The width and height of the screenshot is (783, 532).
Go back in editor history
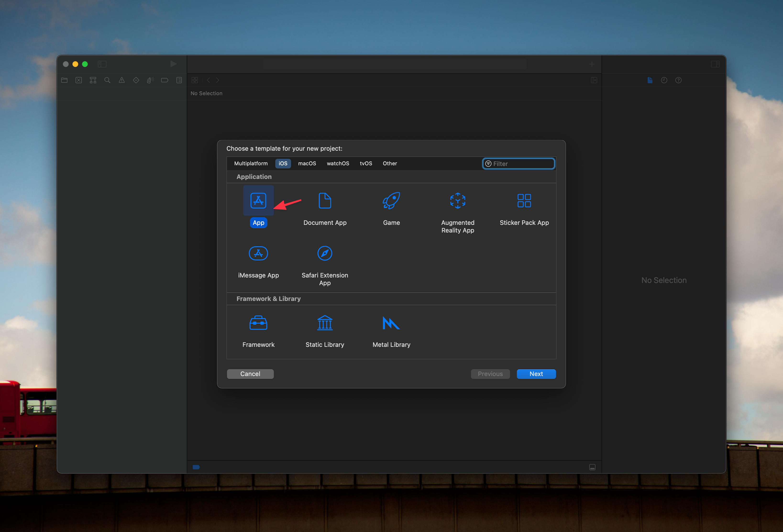pyautogui.click(x=208, y=80)
